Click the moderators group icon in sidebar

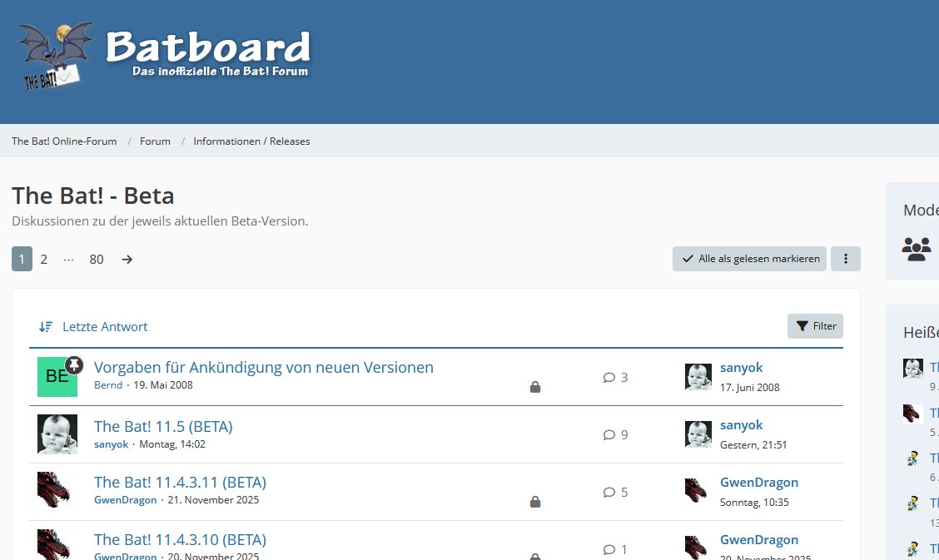click(x=917, y=249)
